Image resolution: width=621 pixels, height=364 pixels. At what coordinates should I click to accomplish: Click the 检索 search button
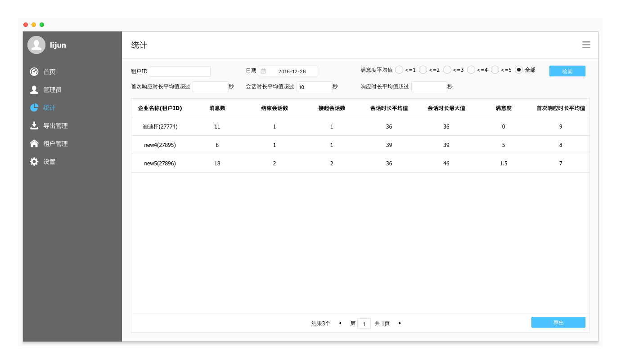tap(567, 71)
